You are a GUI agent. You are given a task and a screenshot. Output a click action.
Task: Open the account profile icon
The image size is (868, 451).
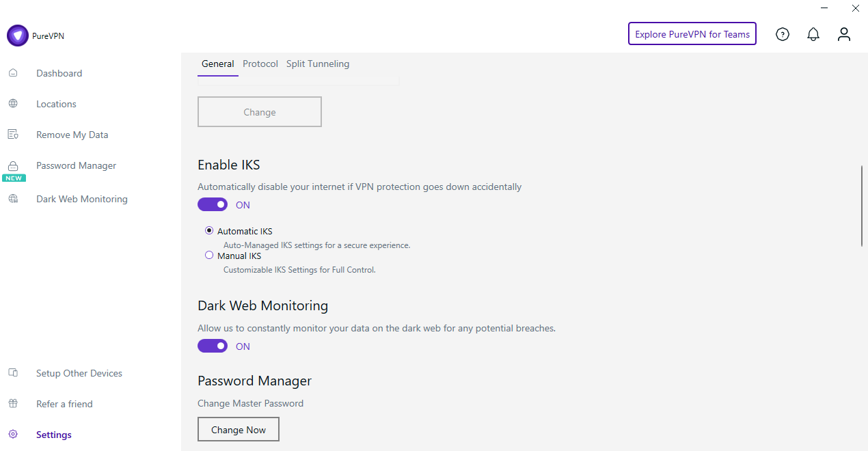pos(844,33)
